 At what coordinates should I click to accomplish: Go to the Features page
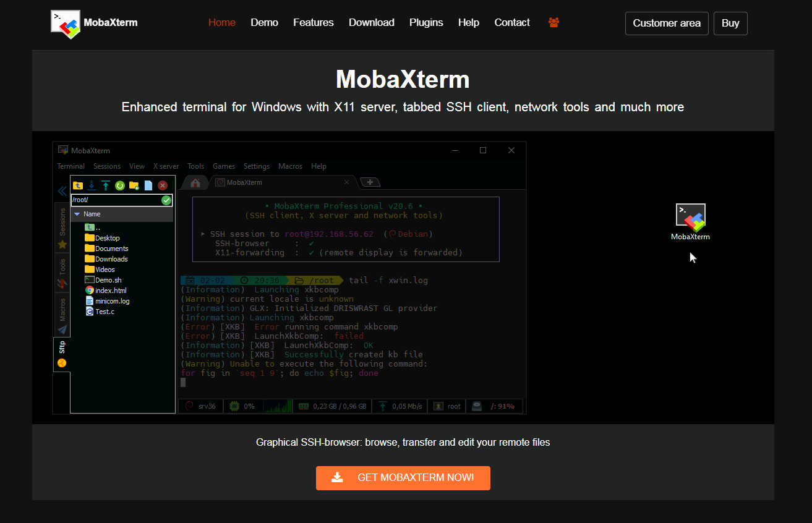click(314, 22)
